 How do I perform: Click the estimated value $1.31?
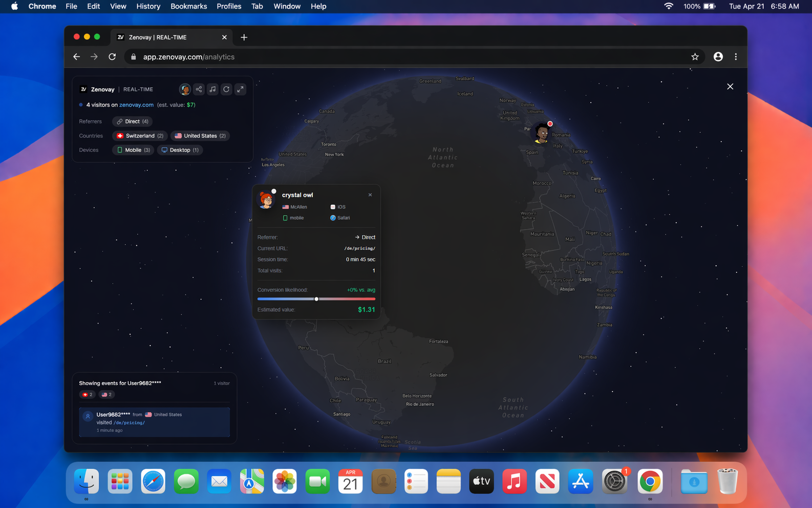366,309
